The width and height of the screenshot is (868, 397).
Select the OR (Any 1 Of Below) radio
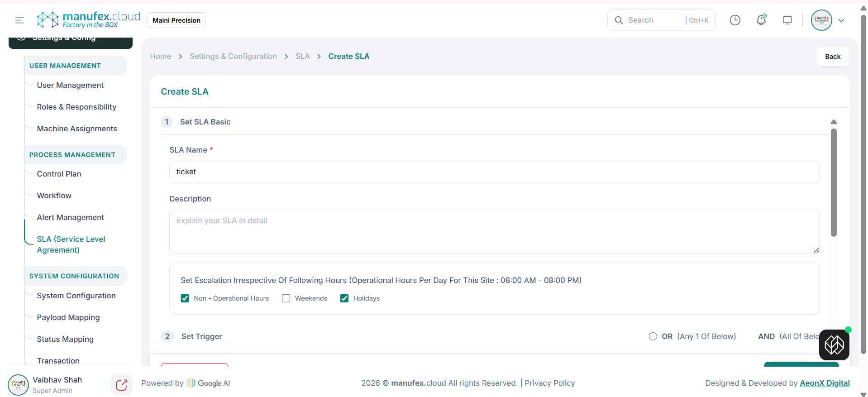[x=653, y=336]
